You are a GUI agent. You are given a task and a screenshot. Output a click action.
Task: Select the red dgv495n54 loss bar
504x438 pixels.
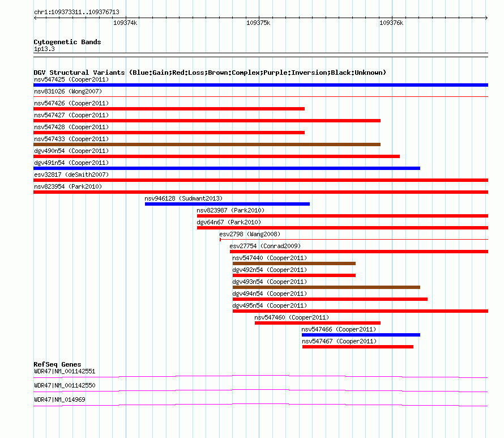click(360, 311)
